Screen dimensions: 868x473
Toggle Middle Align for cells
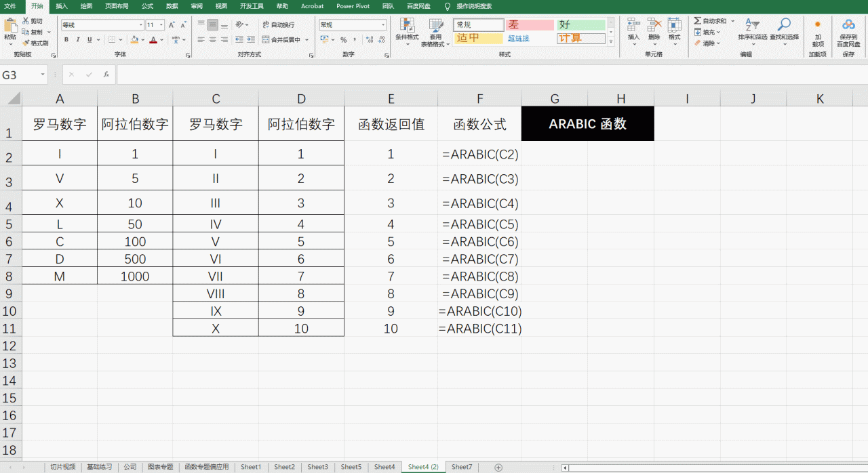(213, 25)
